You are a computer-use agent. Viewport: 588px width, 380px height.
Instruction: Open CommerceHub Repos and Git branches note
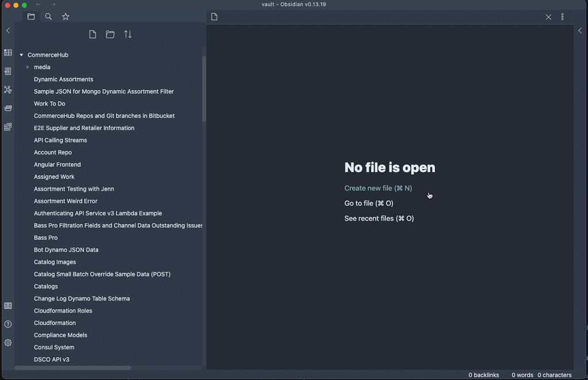pyautogui.click(x=104, y=116)
